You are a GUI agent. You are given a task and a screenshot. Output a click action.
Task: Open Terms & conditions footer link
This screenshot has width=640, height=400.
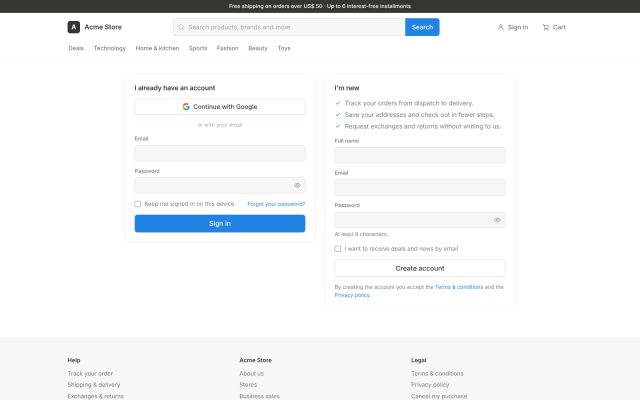tap(437, 373)
